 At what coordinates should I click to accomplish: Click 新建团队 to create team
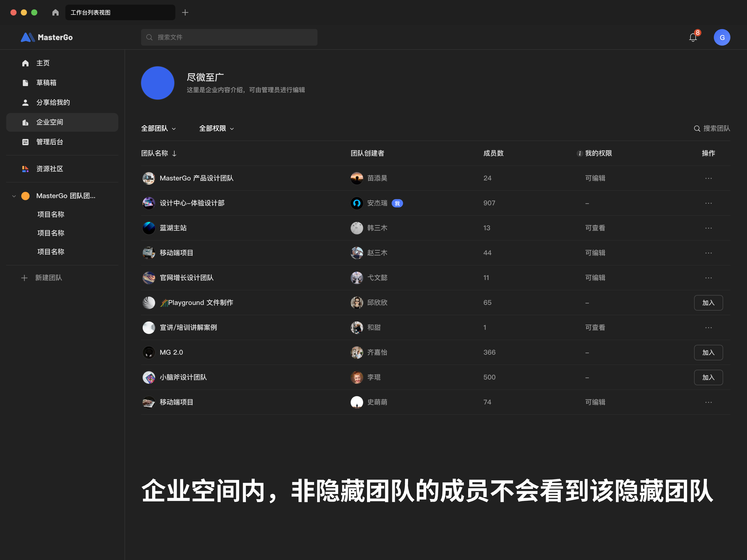tap(49, 278)
